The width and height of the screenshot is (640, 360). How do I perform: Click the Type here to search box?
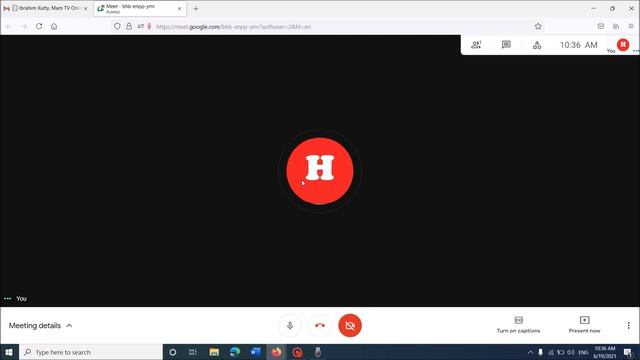tap(91, 352)
